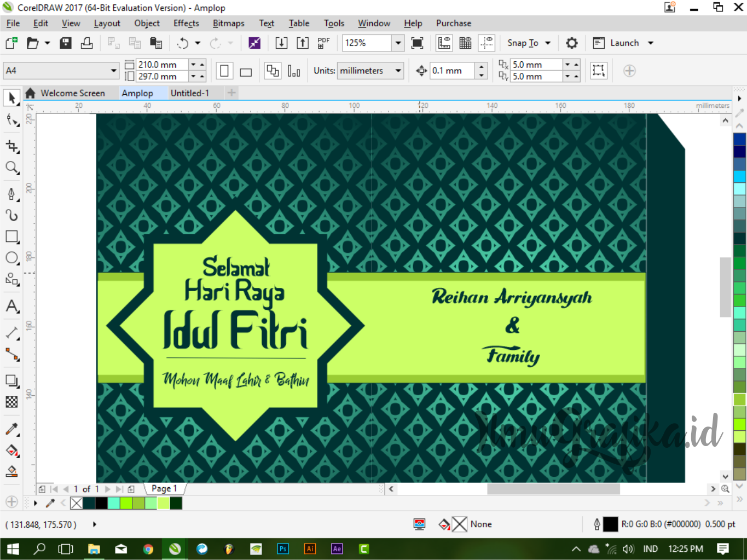Screen dimensions: 747x560
Task: Open the Bitmaps menu
Action: [x=228, y=23]
